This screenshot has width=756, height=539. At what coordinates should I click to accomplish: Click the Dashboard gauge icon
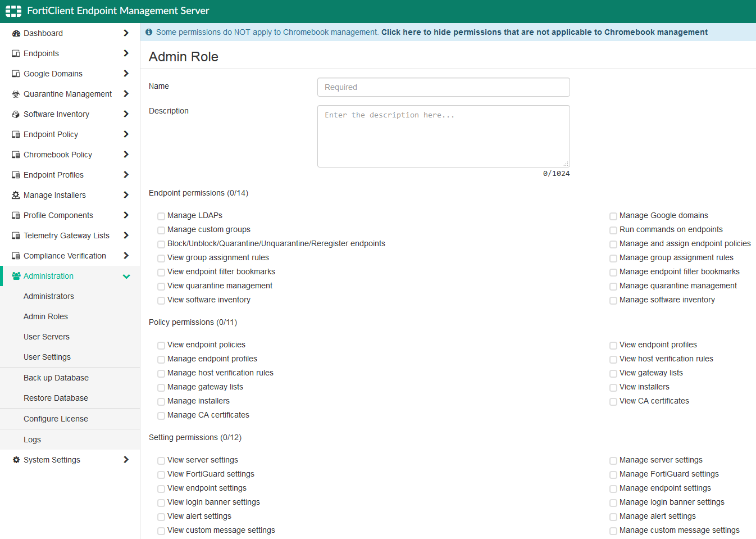[16, 34]
